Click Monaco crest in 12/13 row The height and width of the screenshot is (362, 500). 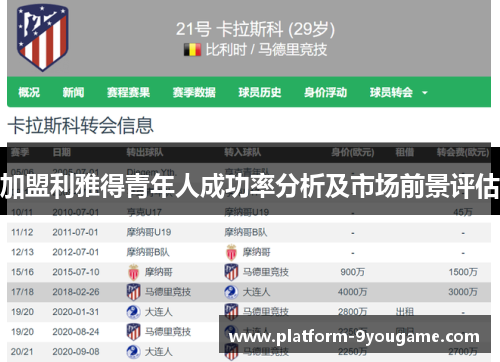point(231,252)
